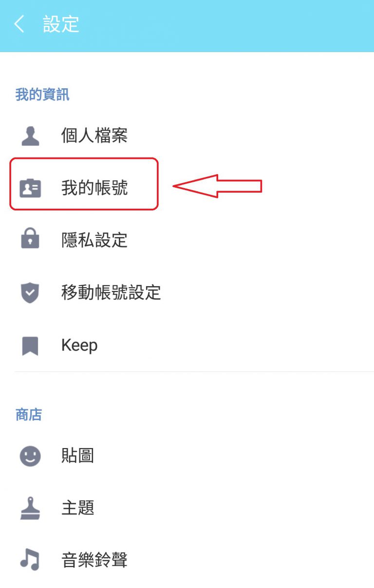Image resolution: width=374 pixels, height=588 pixels.
Task: Click the smiley face icon for 貼圖
Action: click(30, 456)
